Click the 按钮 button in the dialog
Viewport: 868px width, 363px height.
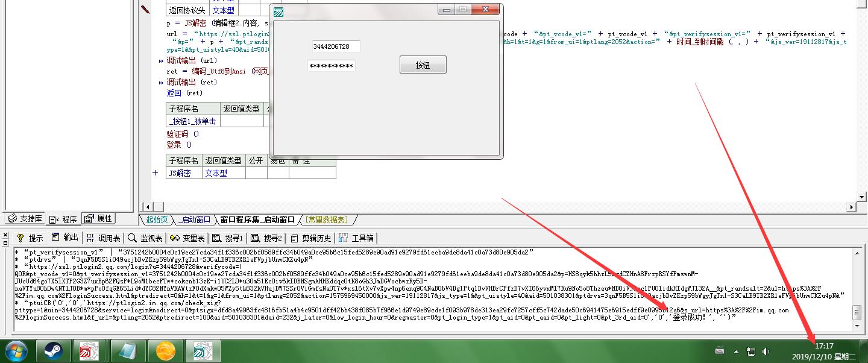click(x=423, y=65)
